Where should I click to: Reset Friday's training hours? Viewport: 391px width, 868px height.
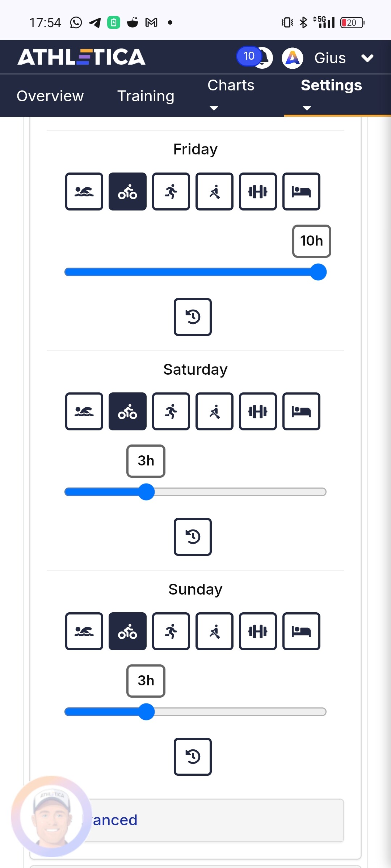click(193, 317)
